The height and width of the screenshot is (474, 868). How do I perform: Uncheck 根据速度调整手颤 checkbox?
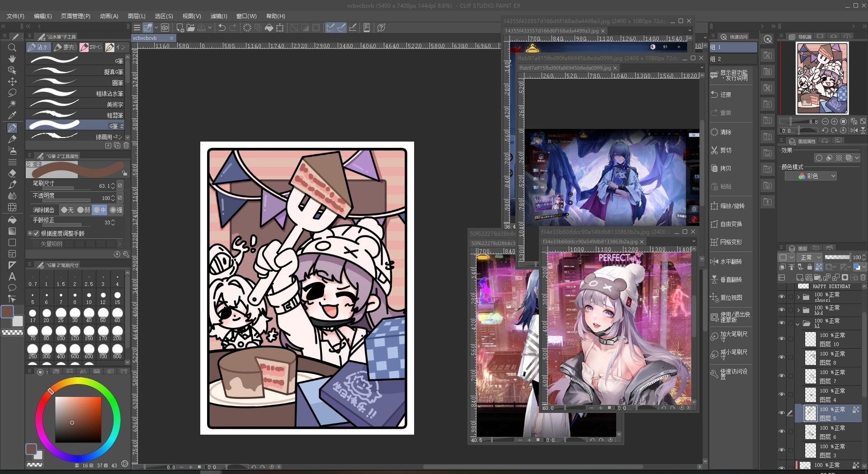tap(37, 233)
